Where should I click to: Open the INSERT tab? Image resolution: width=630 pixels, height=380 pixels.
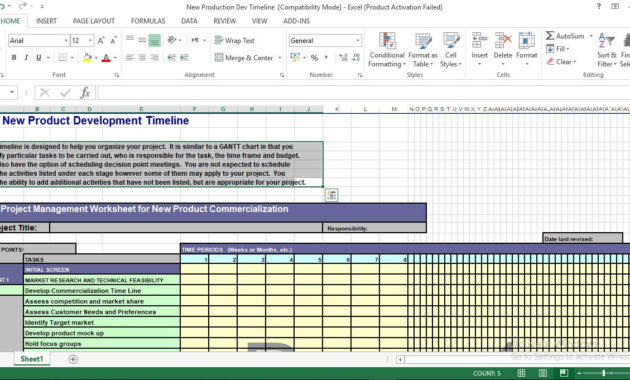pos(46,21)
